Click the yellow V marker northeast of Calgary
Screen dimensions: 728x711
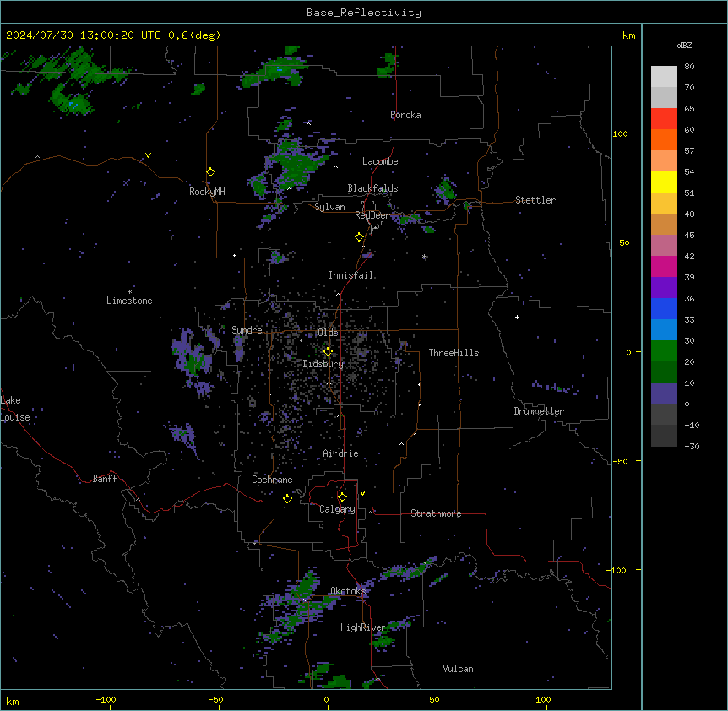(362, 493)
